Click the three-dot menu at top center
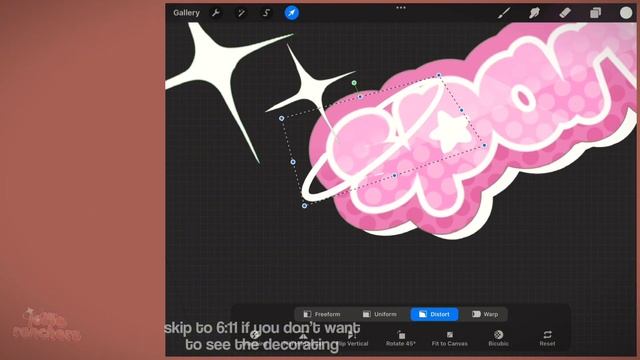This screenshot has height=360, width=640. [401, 7]
